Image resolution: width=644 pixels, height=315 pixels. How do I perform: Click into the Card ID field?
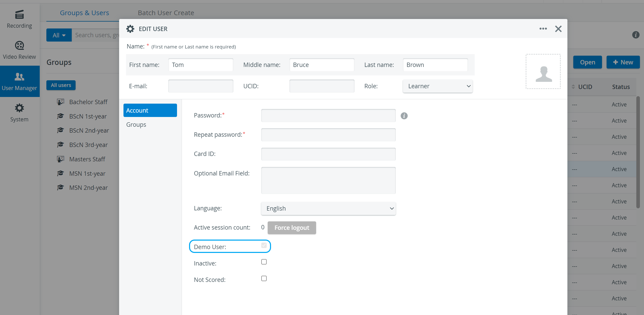click(328, 154)
